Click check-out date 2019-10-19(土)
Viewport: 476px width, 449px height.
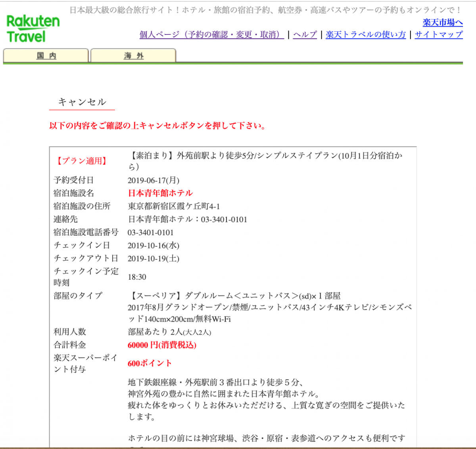pos(154,259)
